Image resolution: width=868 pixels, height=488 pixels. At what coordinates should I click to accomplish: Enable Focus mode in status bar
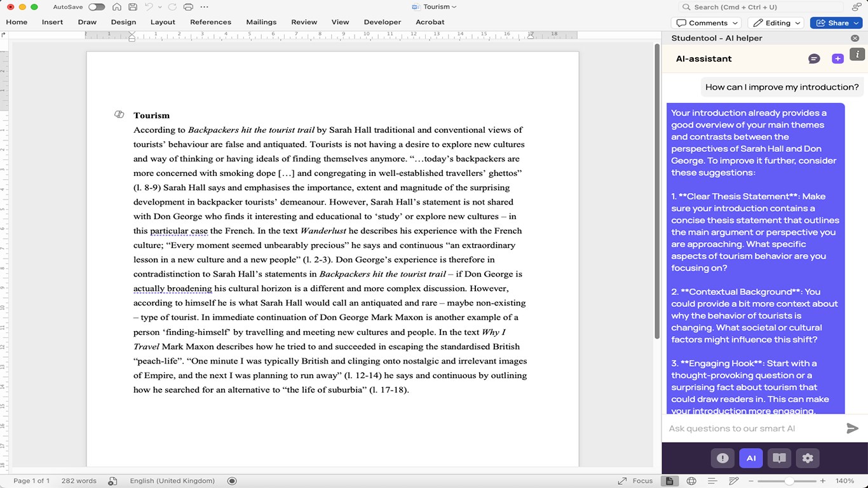[635, 481]
